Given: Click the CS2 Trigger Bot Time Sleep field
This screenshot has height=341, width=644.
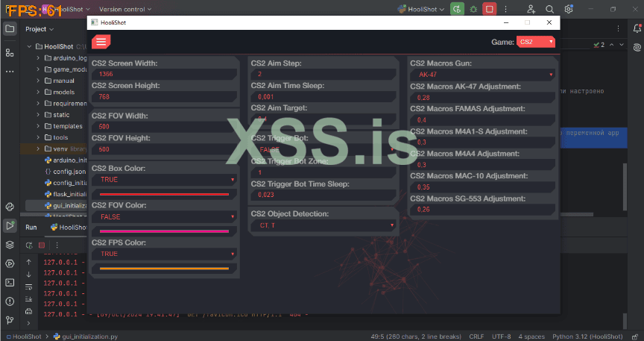Looking at the screenshot, I should tap(323, 195).
